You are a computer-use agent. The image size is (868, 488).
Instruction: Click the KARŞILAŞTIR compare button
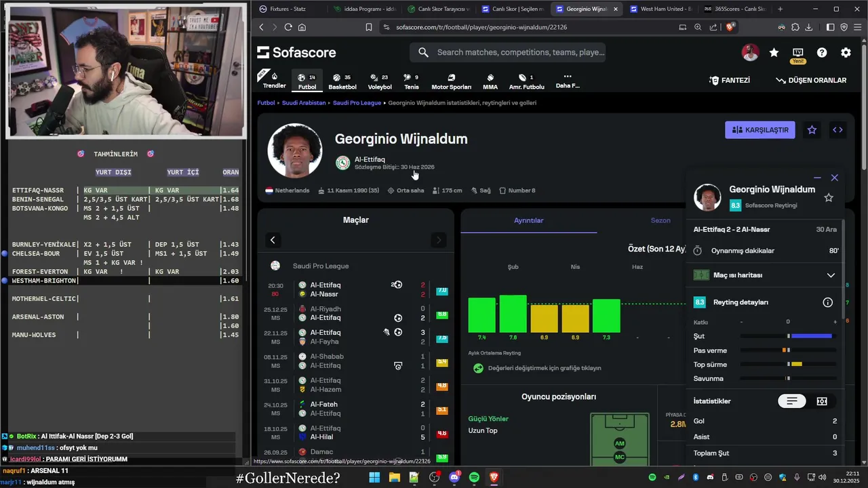[x=759, y=129]
